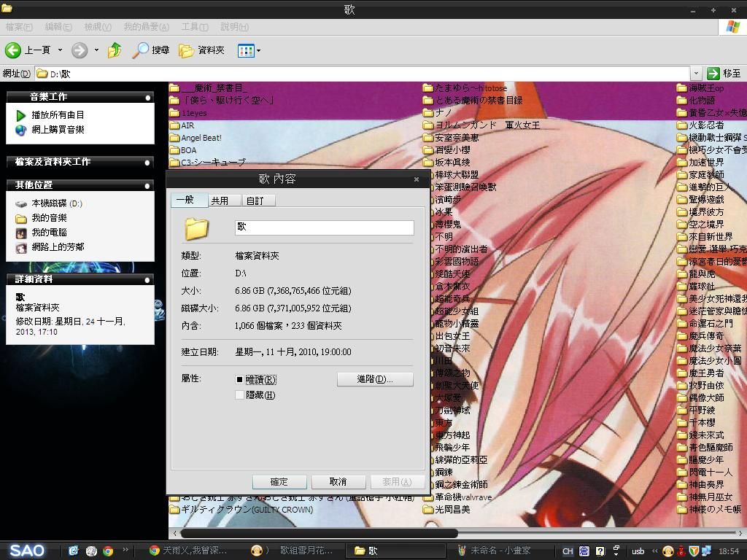The height and width of the screenshot is (560, 747).
Task: Click the green Go arrow (移至)
Action: (713, 74)
